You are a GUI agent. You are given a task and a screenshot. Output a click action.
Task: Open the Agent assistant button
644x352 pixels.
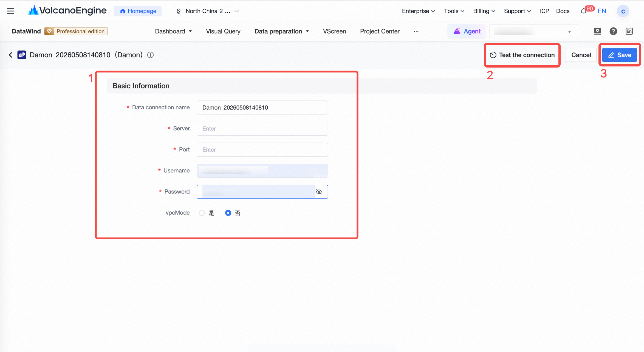[x=467, y=31]
